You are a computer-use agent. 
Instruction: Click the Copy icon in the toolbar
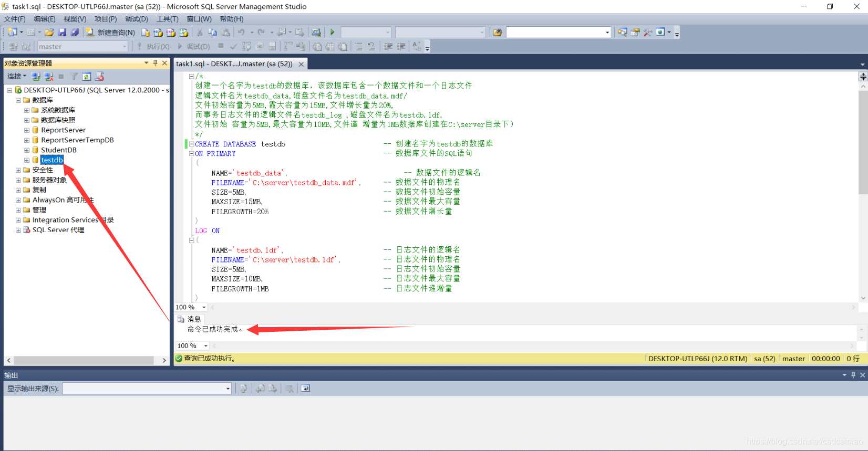click(212, 32)
